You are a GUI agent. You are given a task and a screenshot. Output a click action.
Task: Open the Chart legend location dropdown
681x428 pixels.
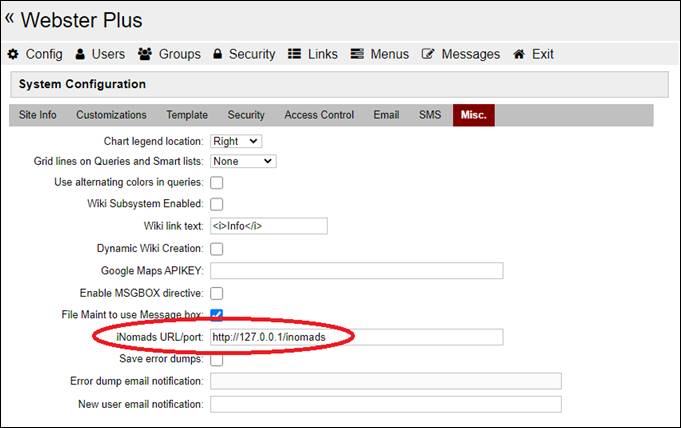point(236,141)
